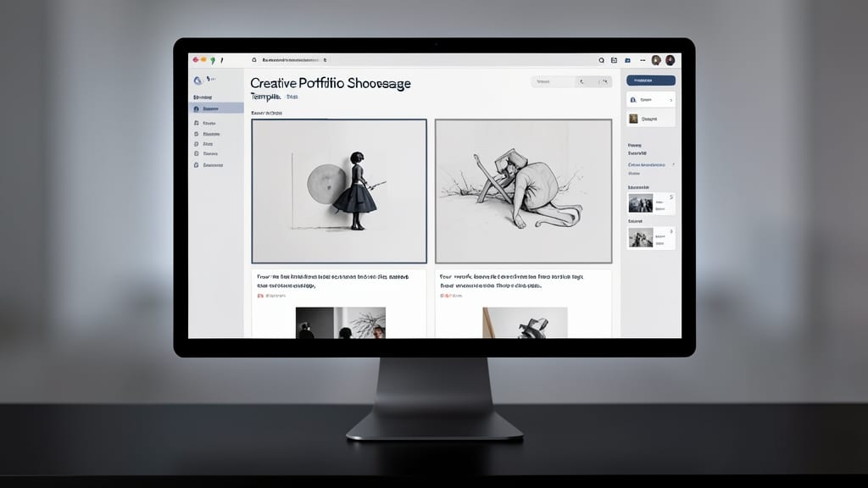Open the small sculpture photo below the right caption
868x488 pixels.
pyautogui.click(x=525, y=323)
